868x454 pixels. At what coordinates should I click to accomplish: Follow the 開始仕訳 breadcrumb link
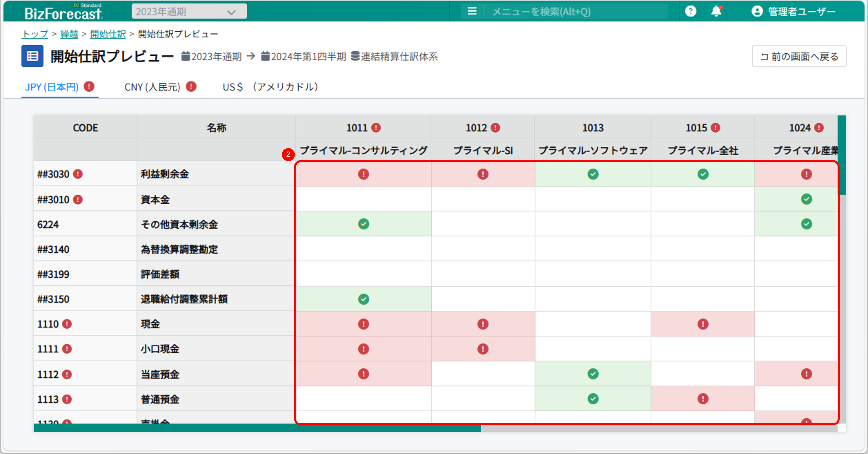[x=108, y=34]
